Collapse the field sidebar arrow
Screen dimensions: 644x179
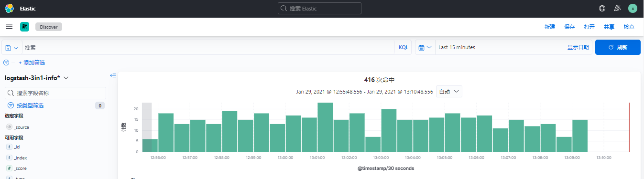[113, 75]
